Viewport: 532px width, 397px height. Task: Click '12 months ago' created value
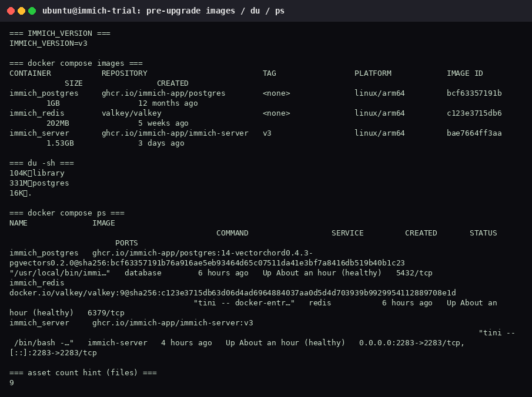pyautogui.click(x=168, y=103)
